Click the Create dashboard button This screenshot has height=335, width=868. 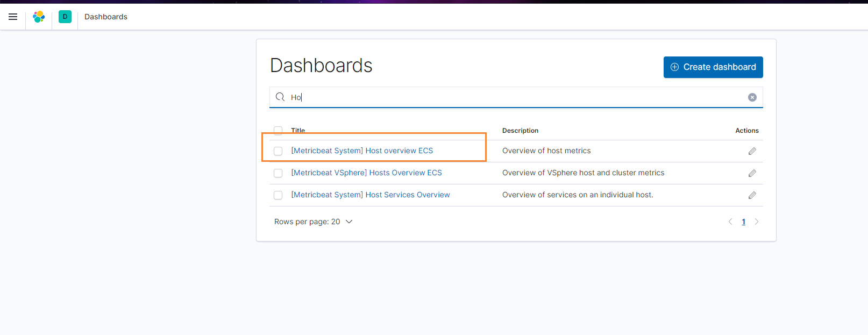[x=713, y=67]
